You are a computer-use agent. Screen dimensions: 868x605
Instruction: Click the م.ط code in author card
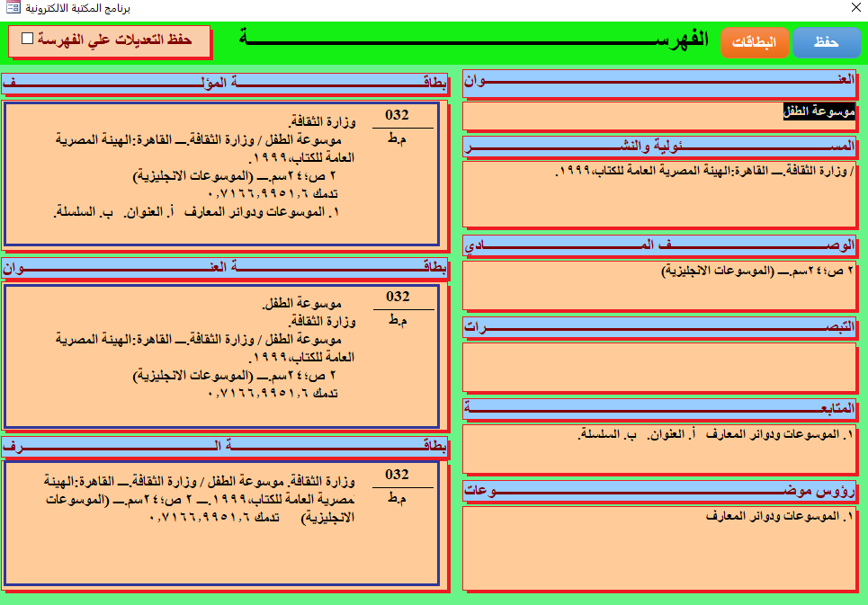(x=397, y=138)
